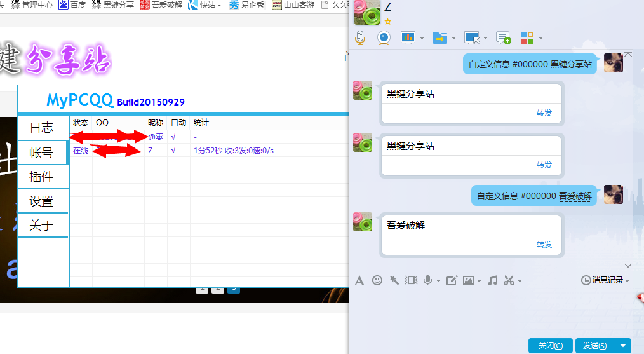Click the statistics cell 1分52秒 收:3发:0速:0/s
644x354 pixels.
click(x=233, y=151)
